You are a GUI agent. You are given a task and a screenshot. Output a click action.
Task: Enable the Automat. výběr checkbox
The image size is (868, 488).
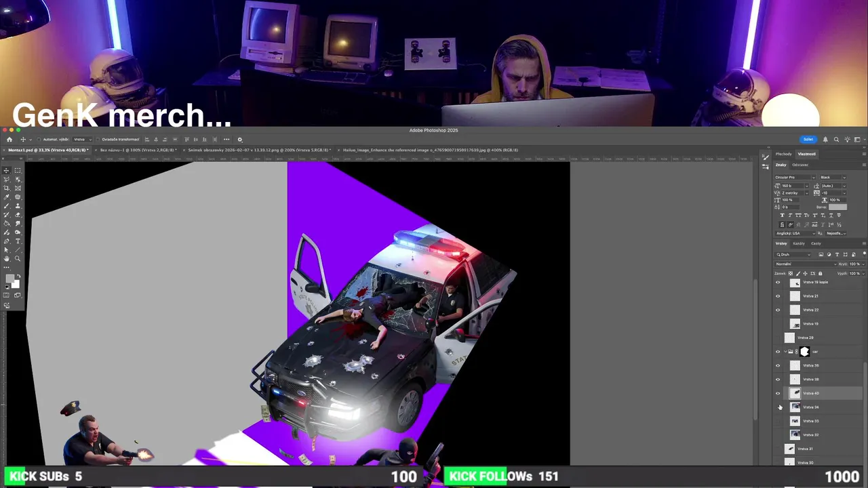click(38, 140)
